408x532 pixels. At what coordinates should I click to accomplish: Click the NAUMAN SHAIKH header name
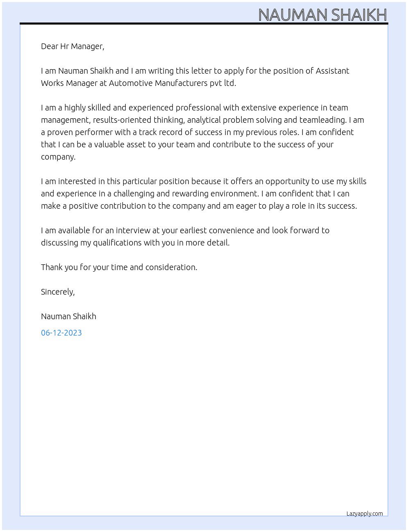(x=323, y=15)
